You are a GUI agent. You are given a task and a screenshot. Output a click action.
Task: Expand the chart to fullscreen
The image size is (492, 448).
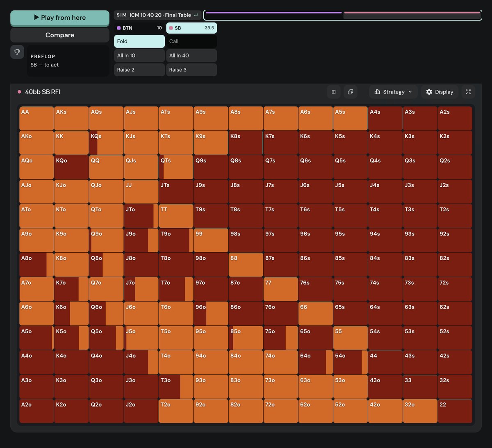click(468, 92)
